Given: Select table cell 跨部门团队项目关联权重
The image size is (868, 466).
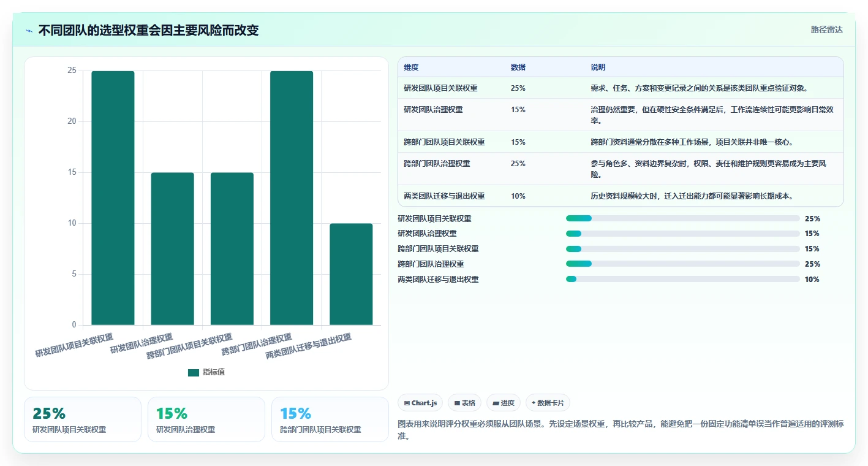Looking at the screenshot, I should [444, 142].
